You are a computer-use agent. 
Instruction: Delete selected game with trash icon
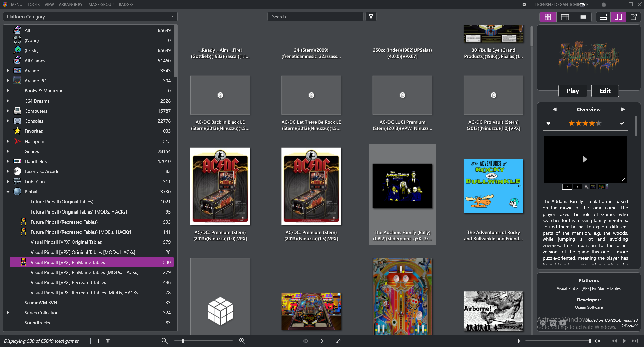(x=108, y=341)
